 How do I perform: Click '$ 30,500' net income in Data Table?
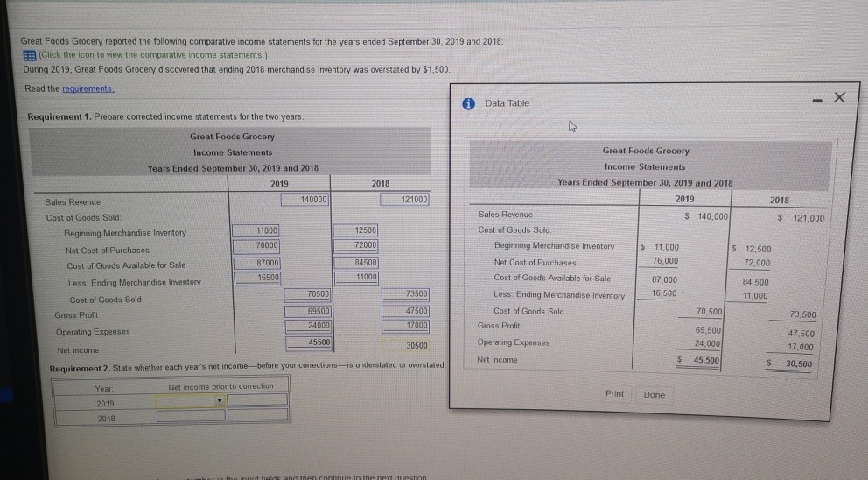(x=789, y=364)
